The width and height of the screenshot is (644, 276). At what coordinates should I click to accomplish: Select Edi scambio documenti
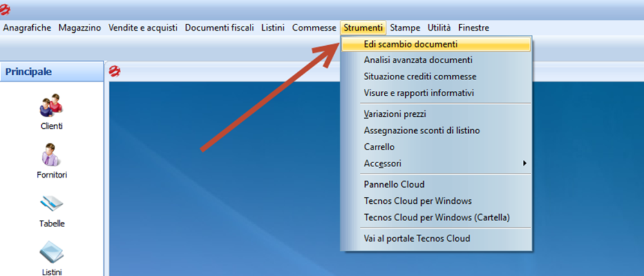pos(436,44)
